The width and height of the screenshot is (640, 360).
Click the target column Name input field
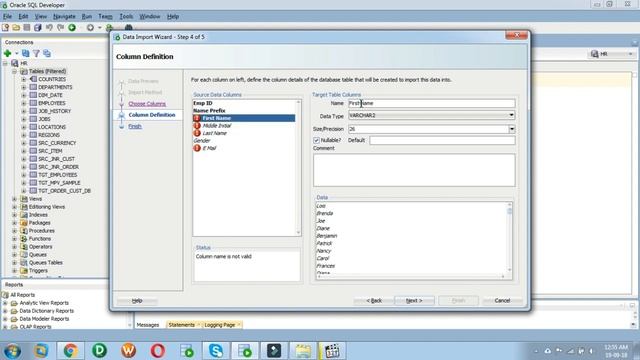(431, 103)
